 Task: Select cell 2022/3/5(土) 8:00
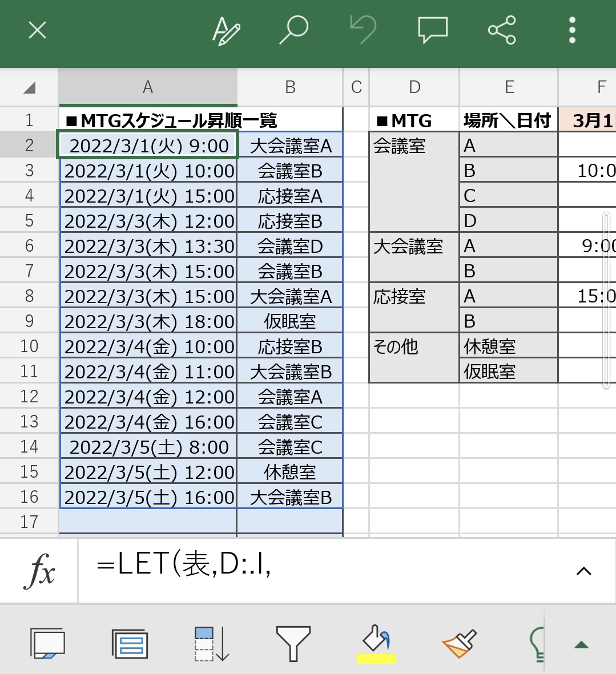[149, 447]
